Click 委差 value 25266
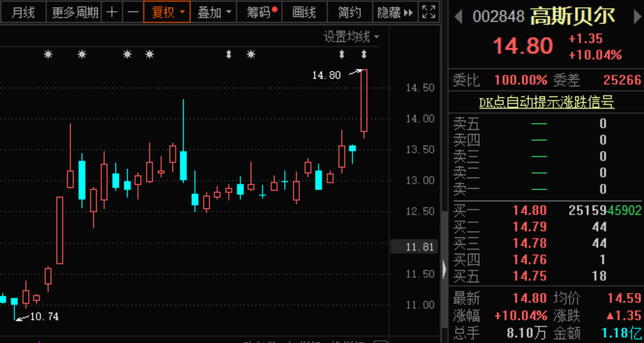The height and width of the screenshot is (343, 644). click(622, 80)
